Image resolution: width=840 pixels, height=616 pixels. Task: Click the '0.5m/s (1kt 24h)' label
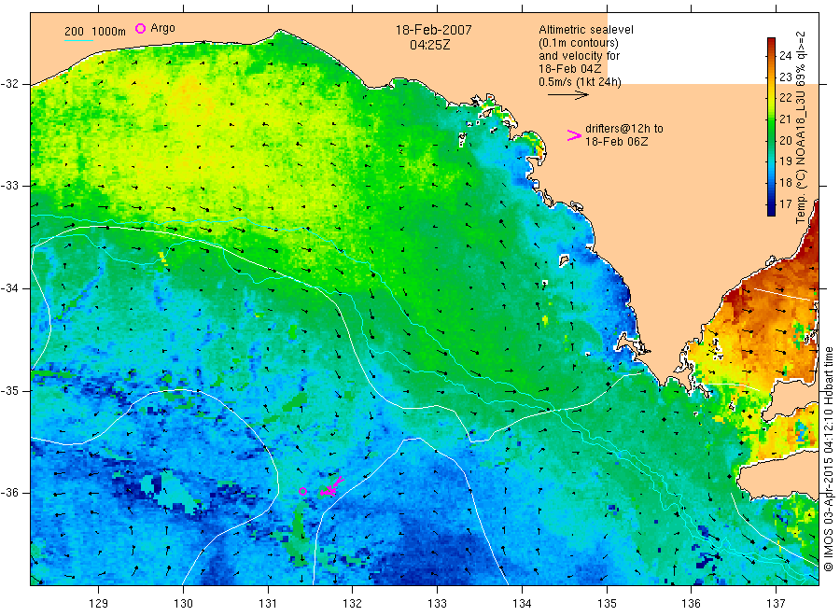click(x=580, y=82)
